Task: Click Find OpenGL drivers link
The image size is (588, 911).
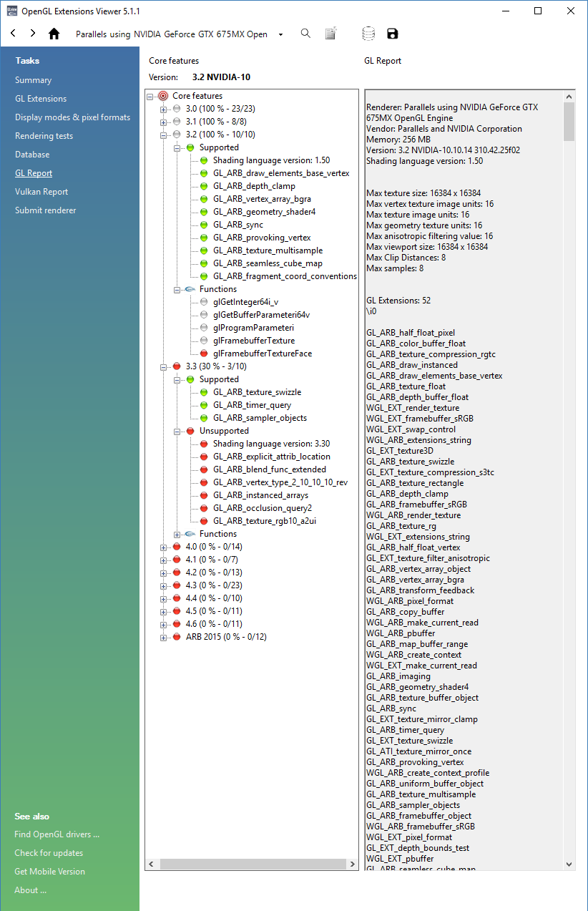Action: [57, 834]
